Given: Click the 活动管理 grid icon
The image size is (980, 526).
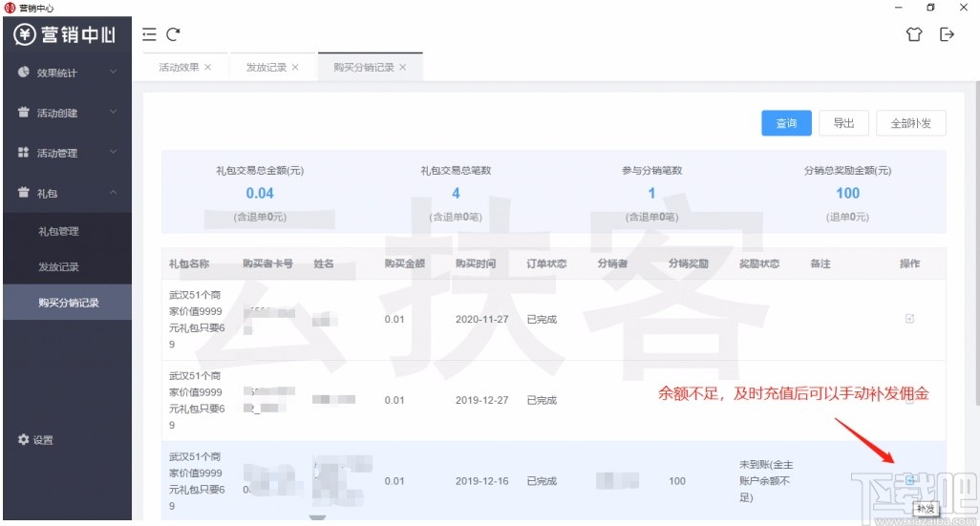Looking at the screenshot, I should [x=23, y=152].
